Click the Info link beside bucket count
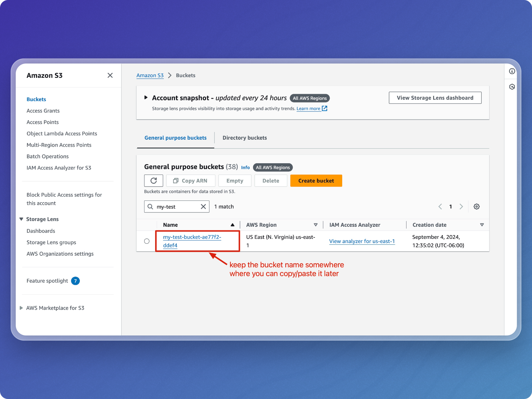Viewport: 532px width, 399px height. pos(245,168)
